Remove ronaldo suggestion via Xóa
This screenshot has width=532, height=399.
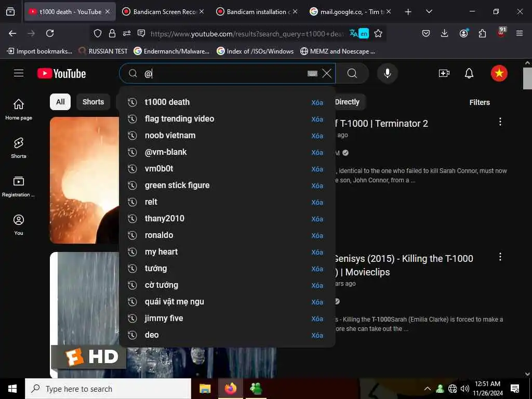pos(317,235)
